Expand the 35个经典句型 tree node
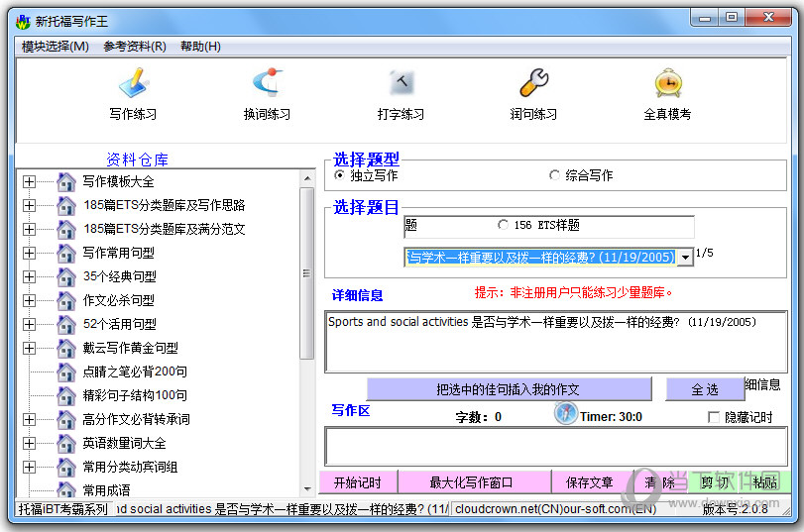The height and width of the screenshot is (532, 804). 29,276
